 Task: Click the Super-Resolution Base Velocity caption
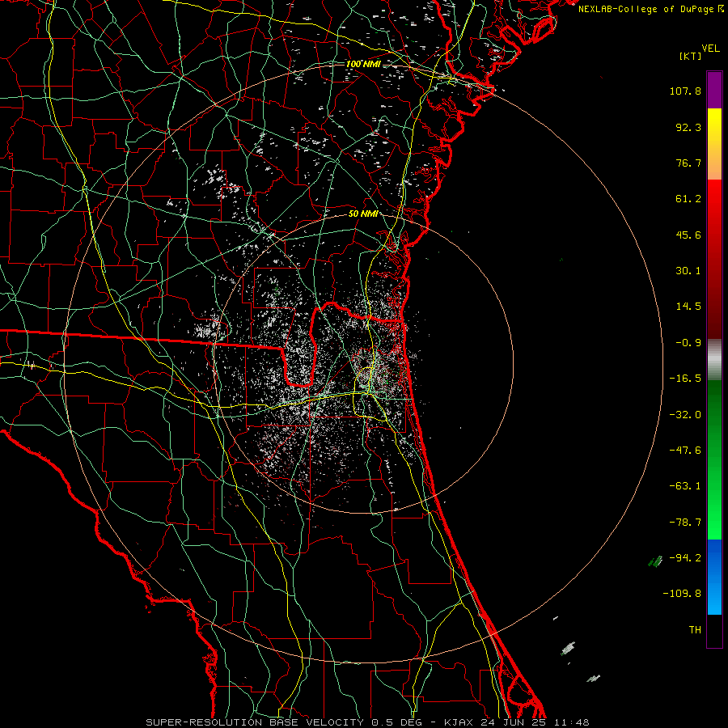(367, 722)
